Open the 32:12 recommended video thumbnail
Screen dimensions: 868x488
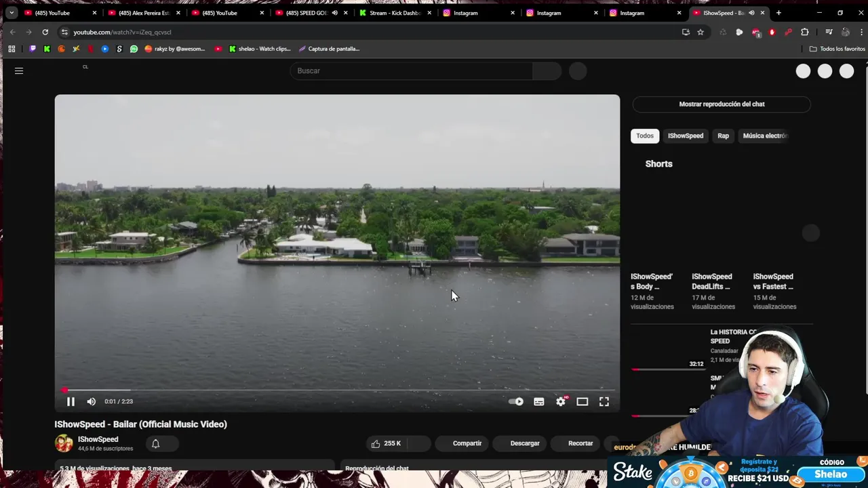coord(668,348)
